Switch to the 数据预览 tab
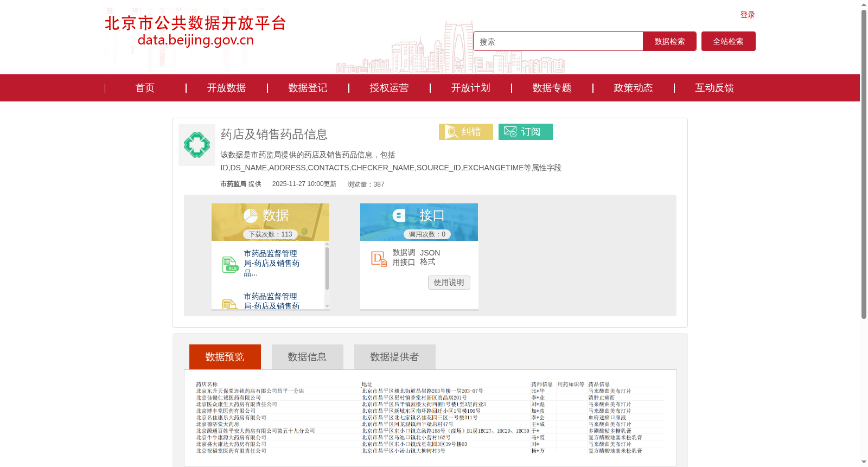The image size is (868, 467). (x=225, y=357)
